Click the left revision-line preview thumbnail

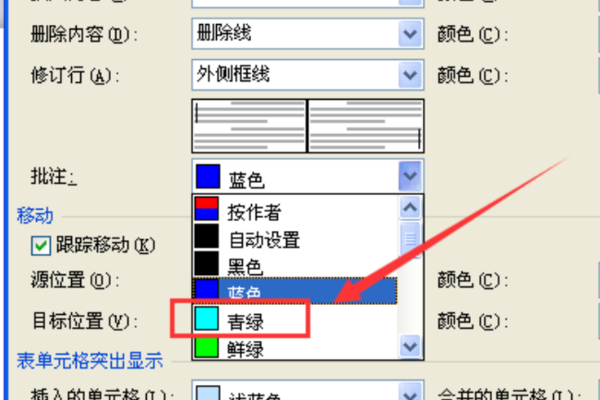249,126
